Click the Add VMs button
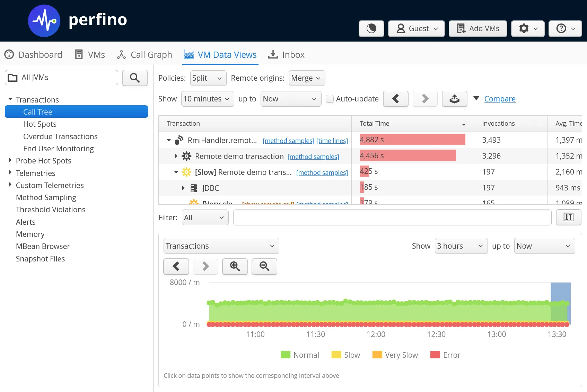This screenshot has height=392, width=587. pos(478,28)
